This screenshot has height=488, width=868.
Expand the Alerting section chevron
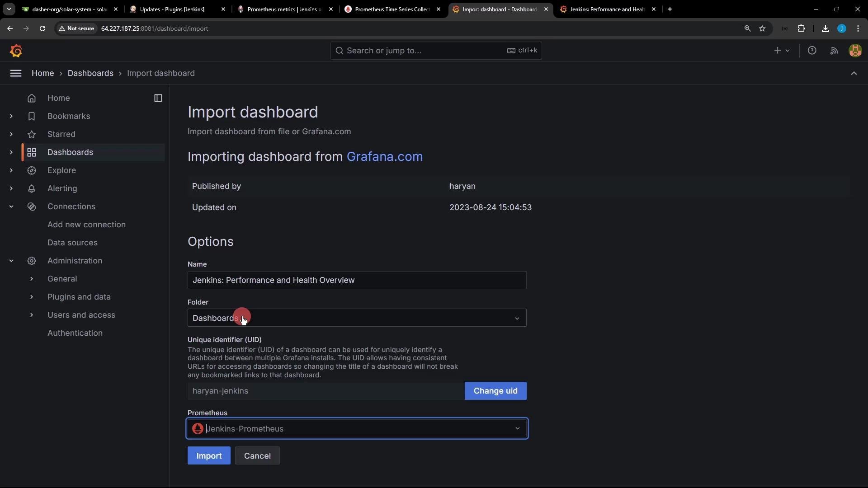pos(11,188)
